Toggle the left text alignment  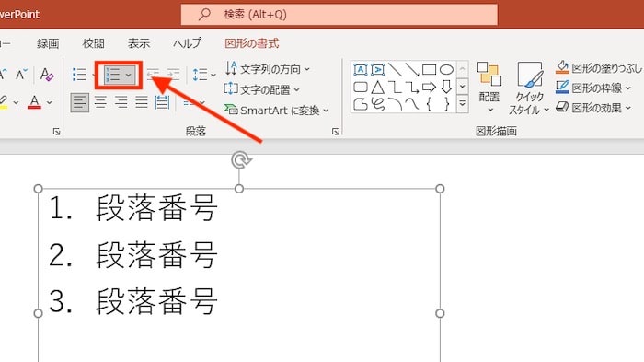pyautogui.click(x=80, y=102)
